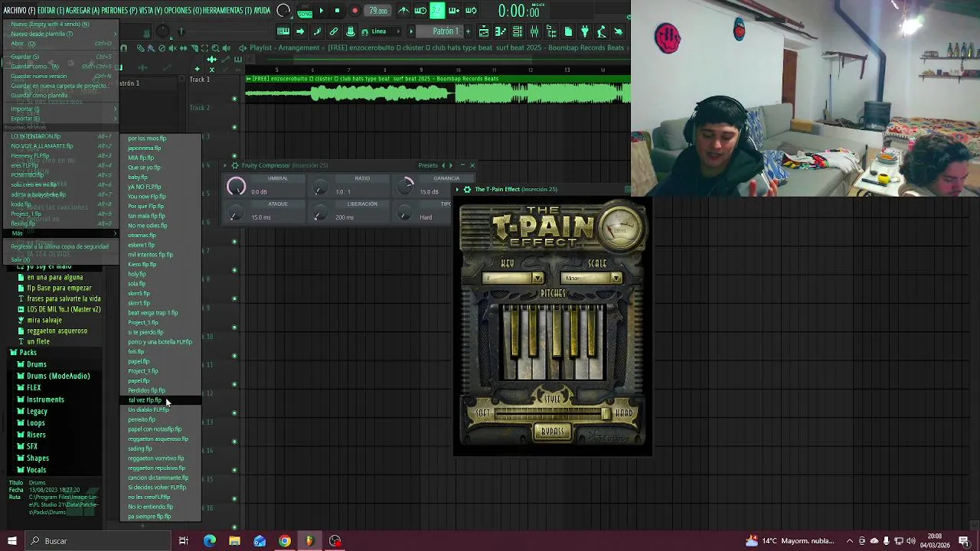Screen dimensions: 980x551
Task: Open Presets in Fruity Compressor
Action: pyautogui.click(x=428, y=165)
